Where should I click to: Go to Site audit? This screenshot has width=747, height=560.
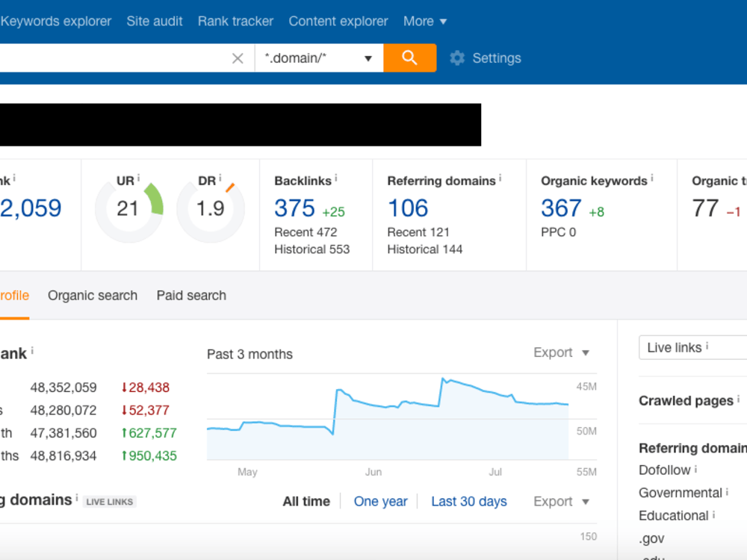(155, 22)
